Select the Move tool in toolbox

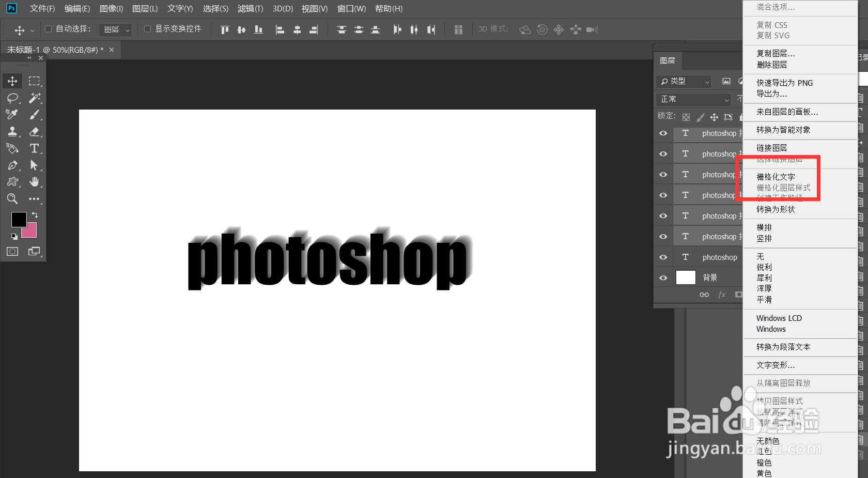[x=12, y=81]
